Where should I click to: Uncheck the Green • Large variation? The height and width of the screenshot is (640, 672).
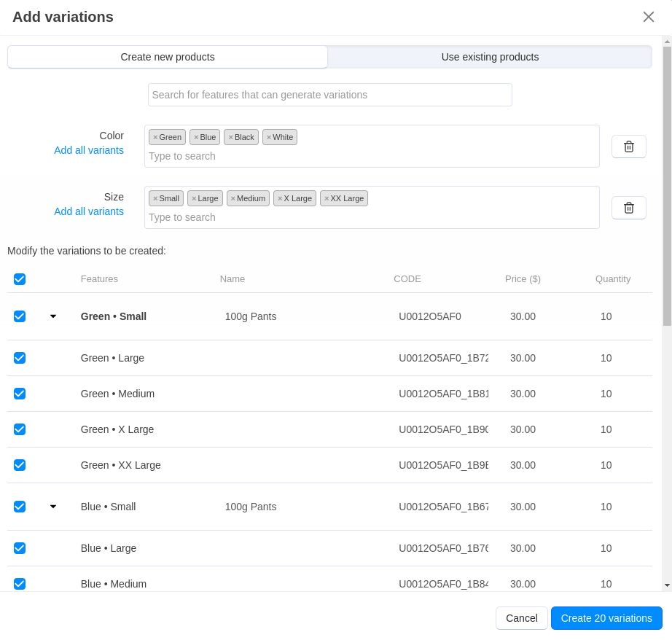pos(20,358)
